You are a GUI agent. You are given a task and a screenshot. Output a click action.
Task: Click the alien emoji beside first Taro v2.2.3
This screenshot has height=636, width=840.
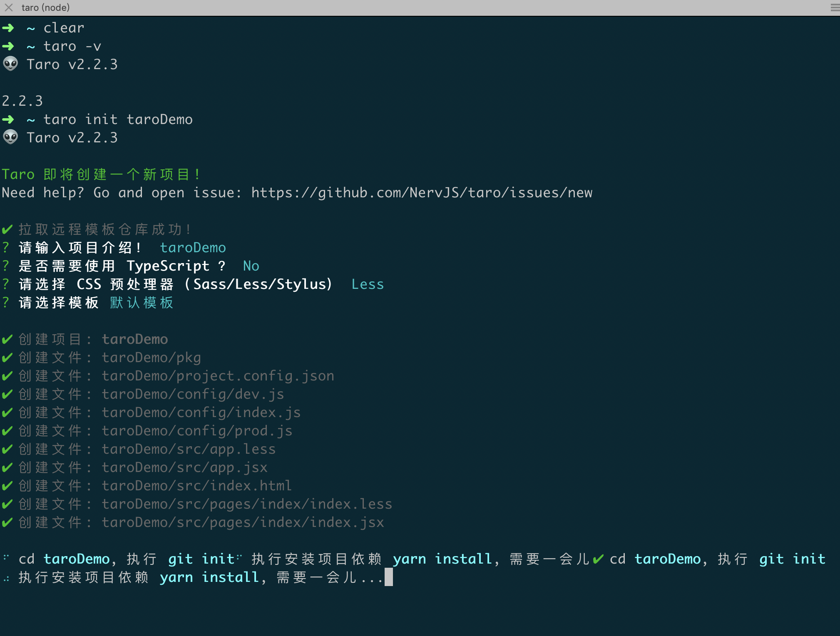point(10,64)
